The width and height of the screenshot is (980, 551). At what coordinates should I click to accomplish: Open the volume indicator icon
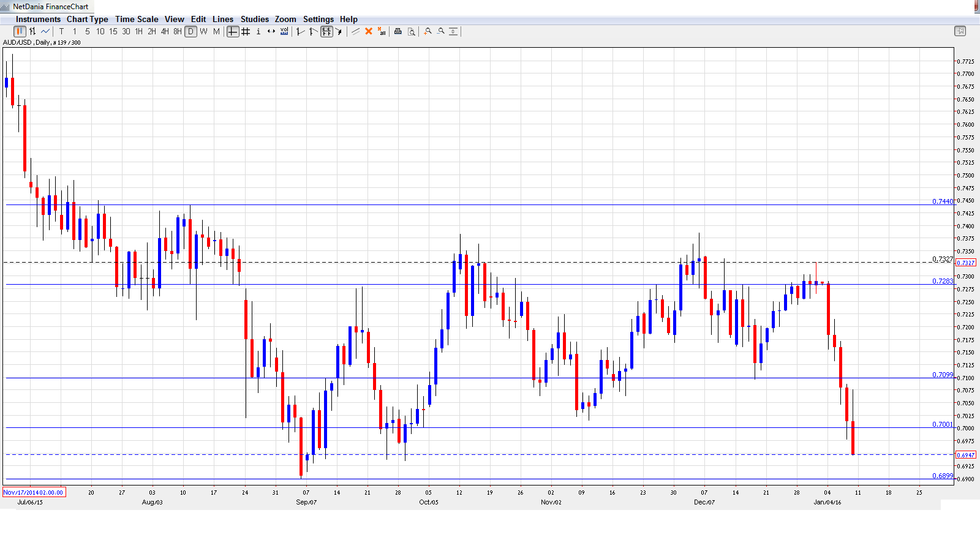coord(284,31)
